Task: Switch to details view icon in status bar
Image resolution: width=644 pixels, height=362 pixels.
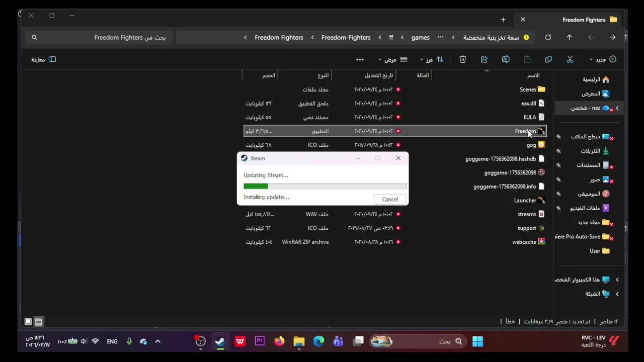Action: 38,321
